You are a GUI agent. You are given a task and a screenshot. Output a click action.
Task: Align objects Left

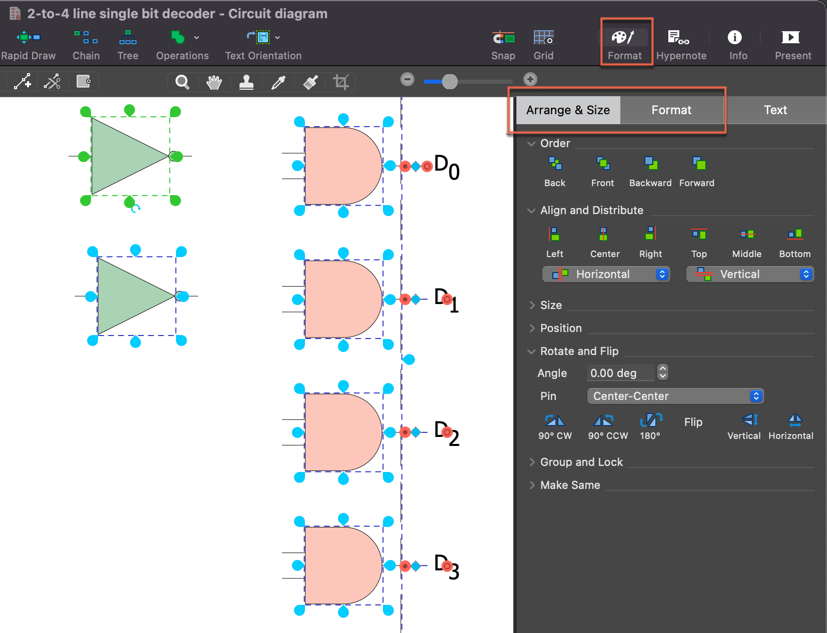point(554,243)
